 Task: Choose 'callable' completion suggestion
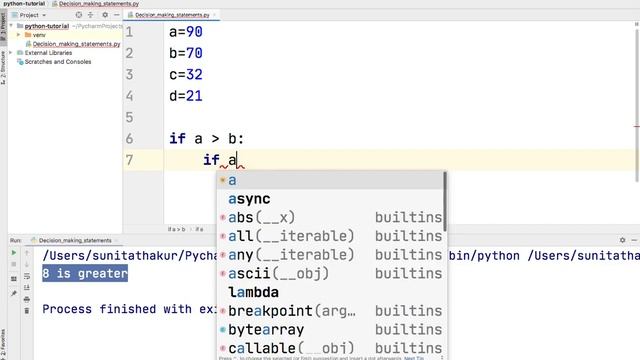(x=331, y=348)
